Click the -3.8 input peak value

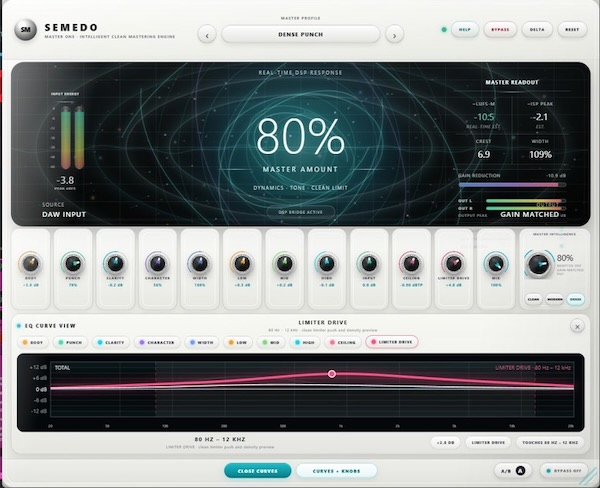(65, 180)
